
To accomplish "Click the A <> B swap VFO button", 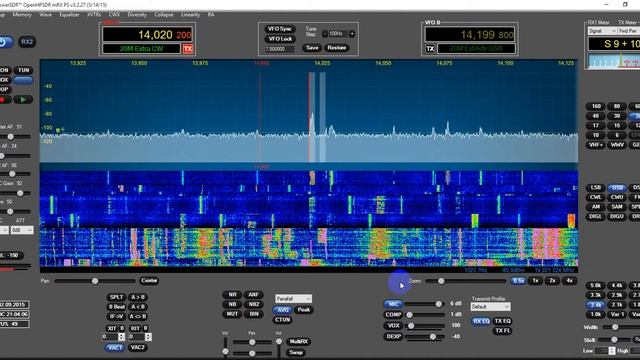I will (138, 317).
